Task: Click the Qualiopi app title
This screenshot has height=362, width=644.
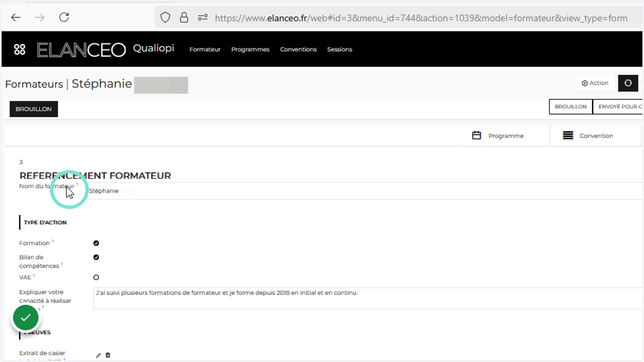Action: [153, 48]
